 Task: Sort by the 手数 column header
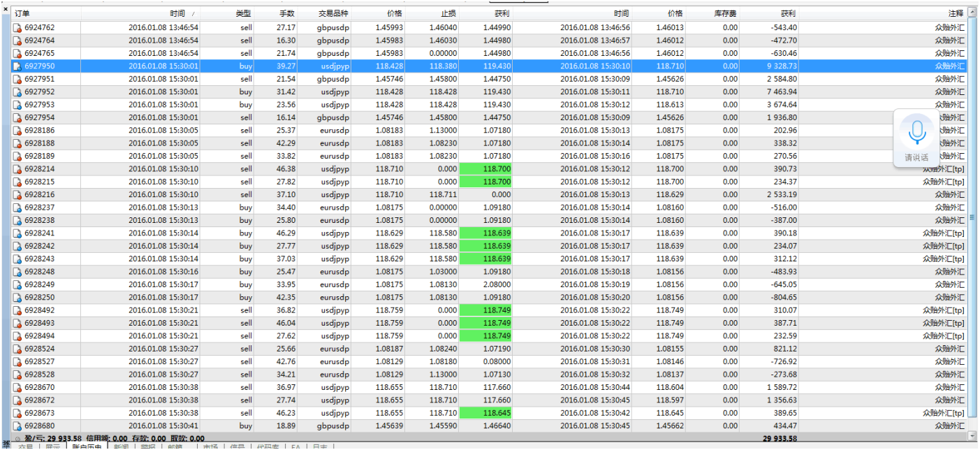pos(277,13)
